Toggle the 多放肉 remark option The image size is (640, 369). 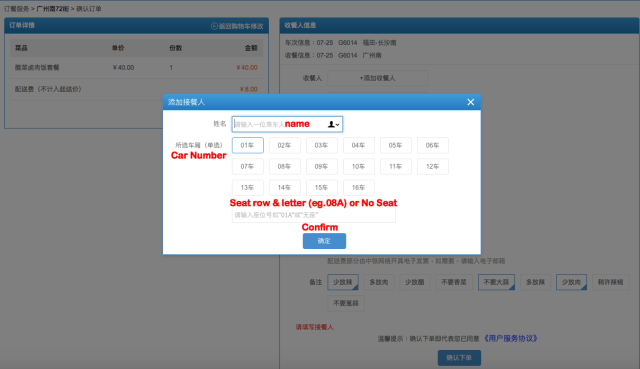pyautogui.click(x=379, y=282)
